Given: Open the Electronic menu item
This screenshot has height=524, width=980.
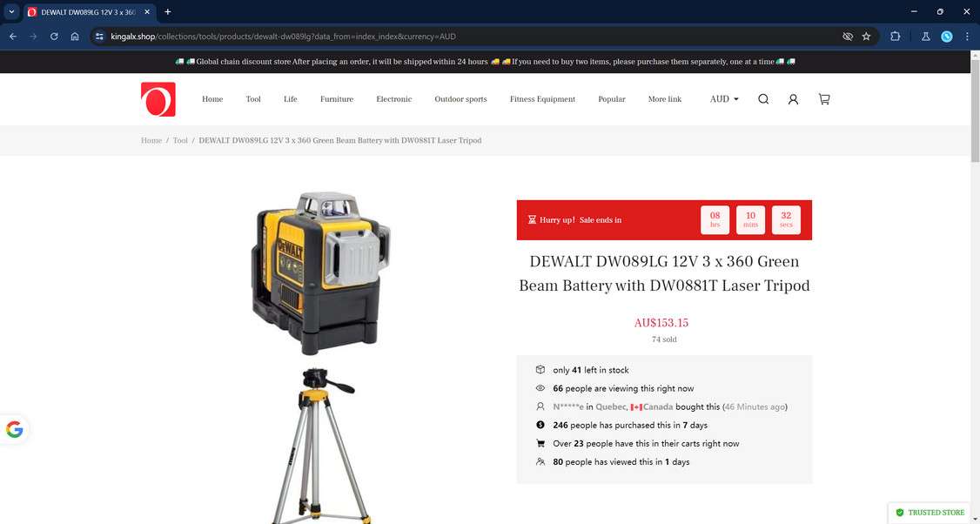Looking at the screenshot, I should click(x=393, y=99).
